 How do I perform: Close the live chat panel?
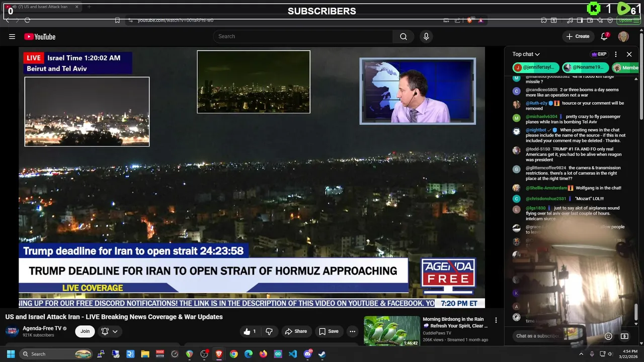[629, 54]
